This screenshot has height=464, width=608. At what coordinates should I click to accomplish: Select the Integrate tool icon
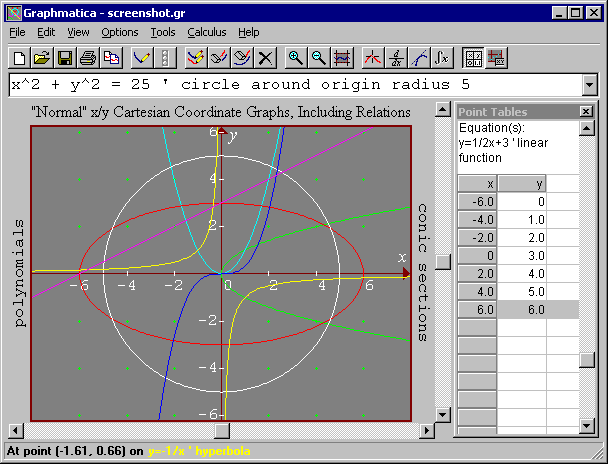[442, 57]
